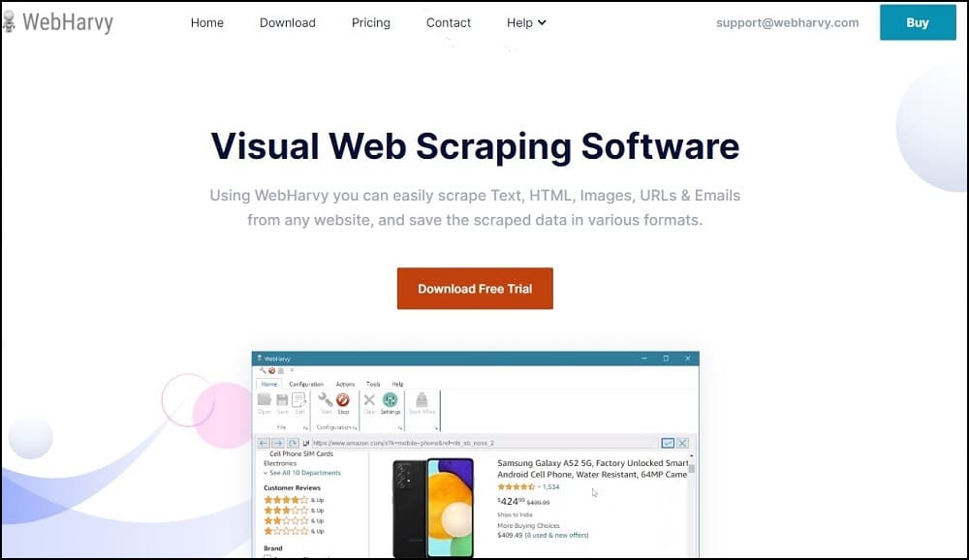This screenshot has width=969, height=560.
Task: Expand the Configuration group launcher arrow
Action: 355,427
